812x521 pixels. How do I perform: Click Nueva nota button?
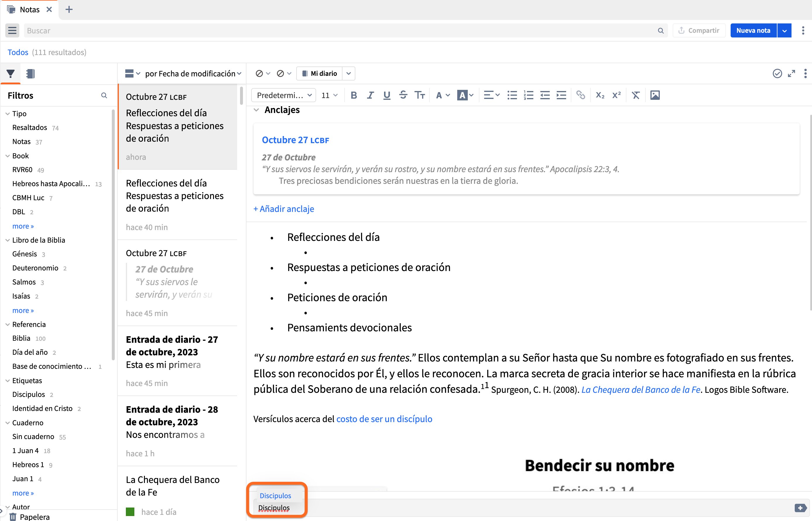[753, 30]
